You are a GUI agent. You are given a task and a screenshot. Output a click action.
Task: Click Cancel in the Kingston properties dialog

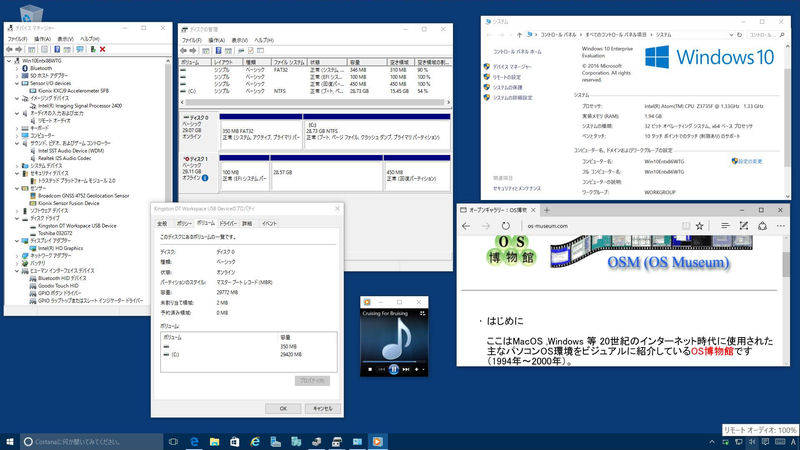tap(322, 408)
